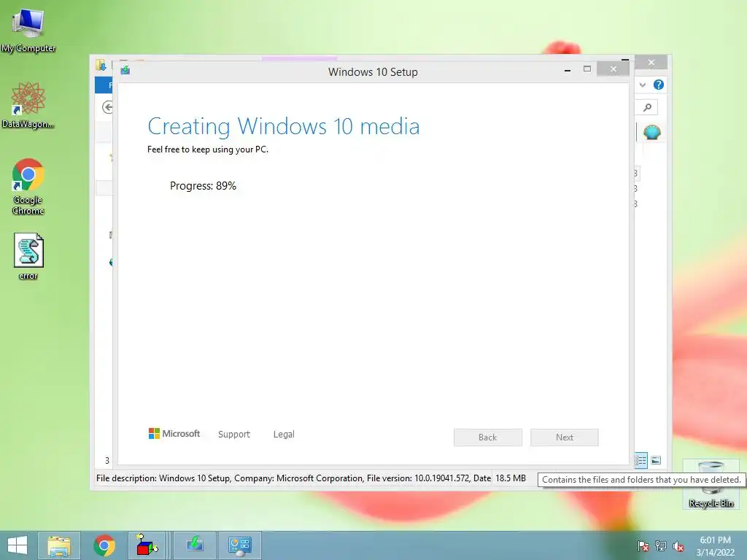Viewport: 747px width, 560px height.
Task: Open Chrome from the taskbar
Action: pyautogui.click(x=104, y=545)
